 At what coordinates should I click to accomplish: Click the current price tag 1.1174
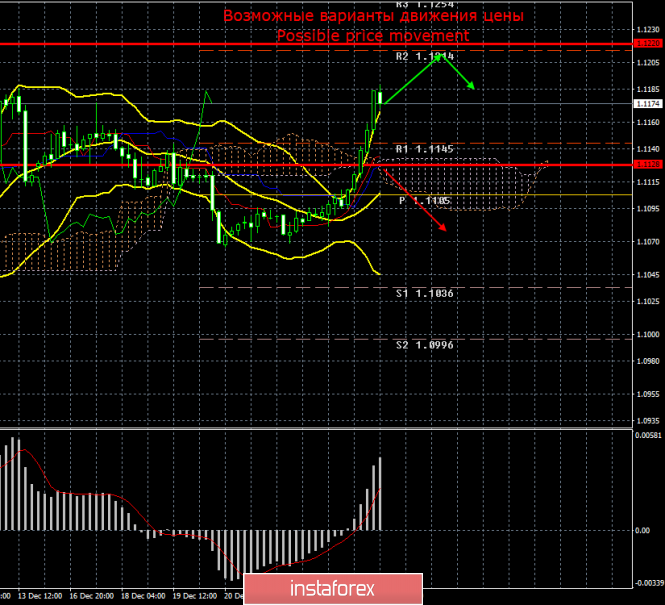point(648,103)
